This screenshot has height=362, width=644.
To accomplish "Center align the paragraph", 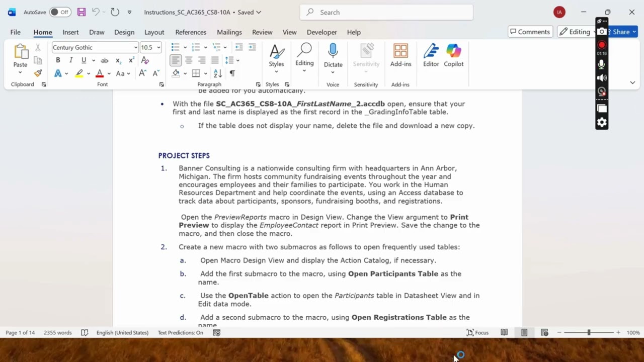I will point(189,60).
